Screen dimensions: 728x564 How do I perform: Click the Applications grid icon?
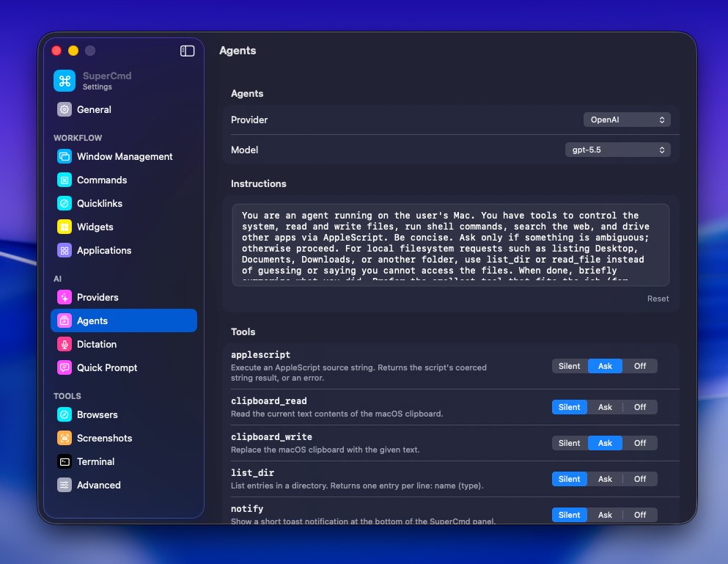click(x=65, y=250)
